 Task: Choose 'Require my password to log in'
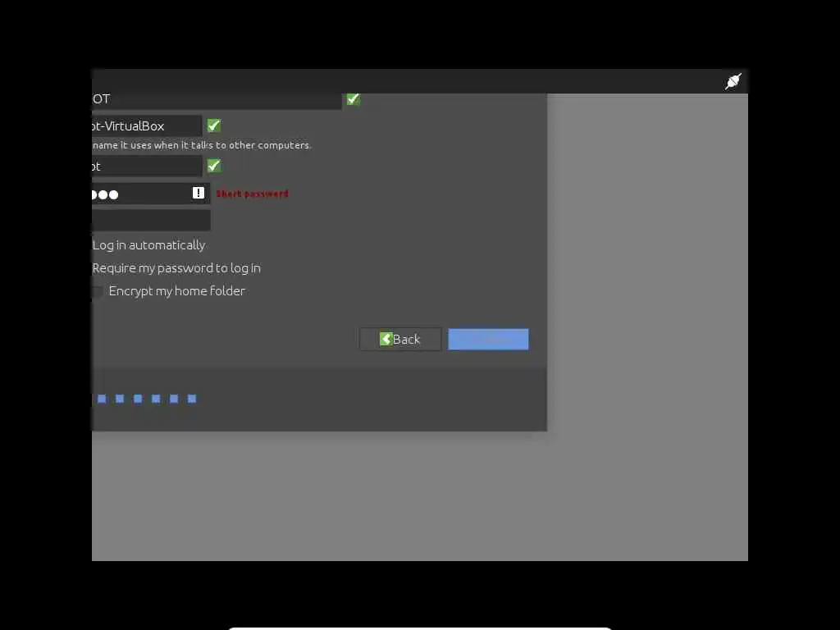(176, 268)
